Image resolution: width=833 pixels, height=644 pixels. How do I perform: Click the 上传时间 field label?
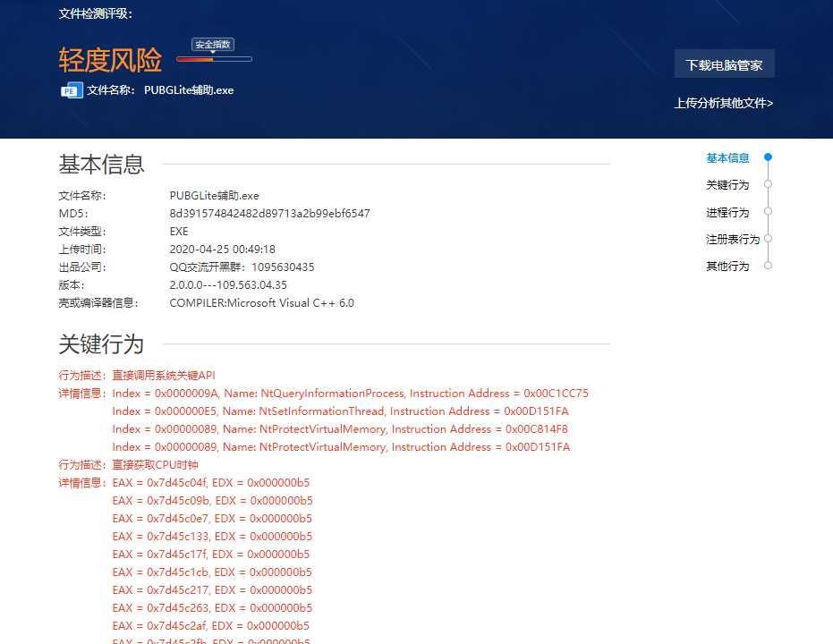pos(82,249)
